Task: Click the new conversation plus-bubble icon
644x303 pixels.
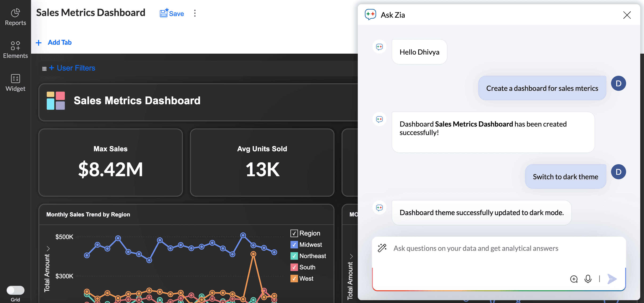Action: [574, 279]
